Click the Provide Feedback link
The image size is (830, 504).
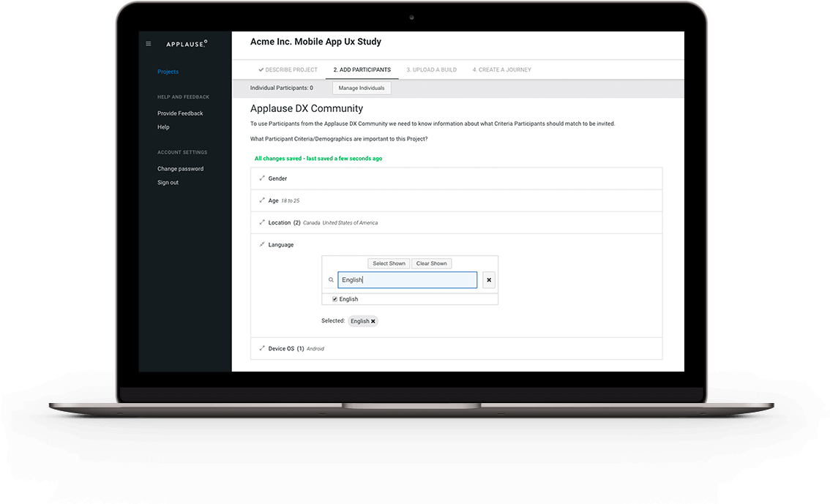(180, 113)
